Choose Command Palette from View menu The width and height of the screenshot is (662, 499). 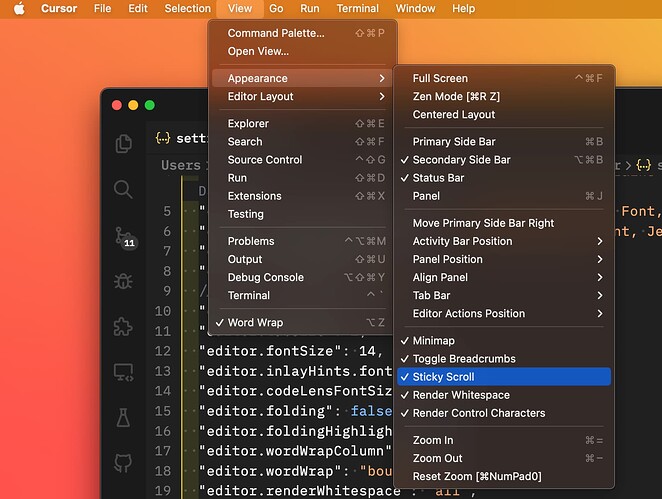point(302,33)
